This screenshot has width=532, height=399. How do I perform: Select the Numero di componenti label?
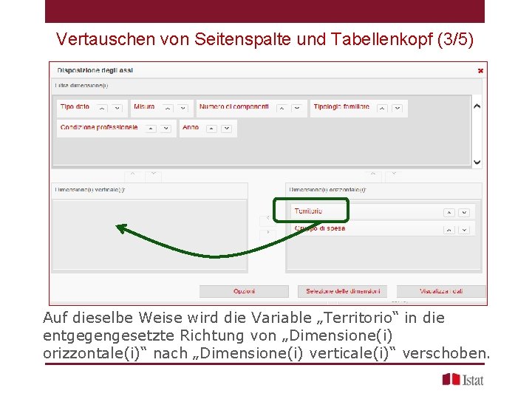[233, 106]
